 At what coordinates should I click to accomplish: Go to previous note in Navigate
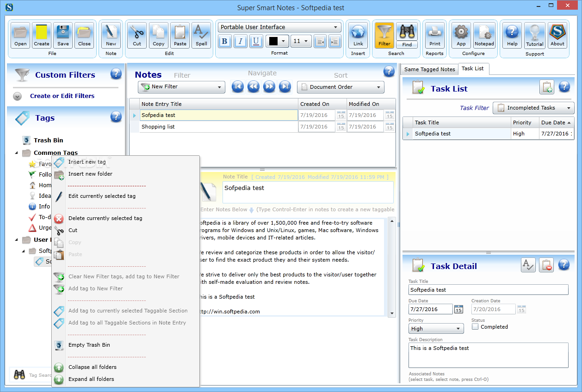pos(254,86)
